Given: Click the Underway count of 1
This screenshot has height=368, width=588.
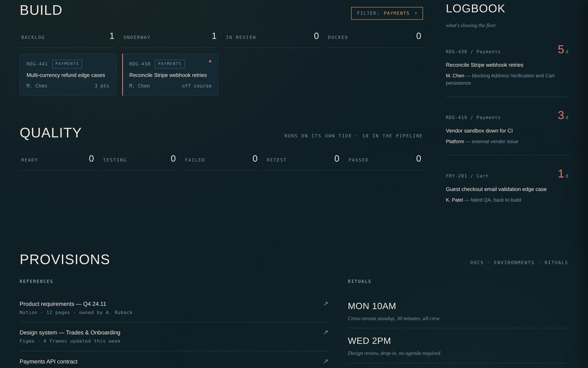Looking at the screenshot, I should pos(214,36).
